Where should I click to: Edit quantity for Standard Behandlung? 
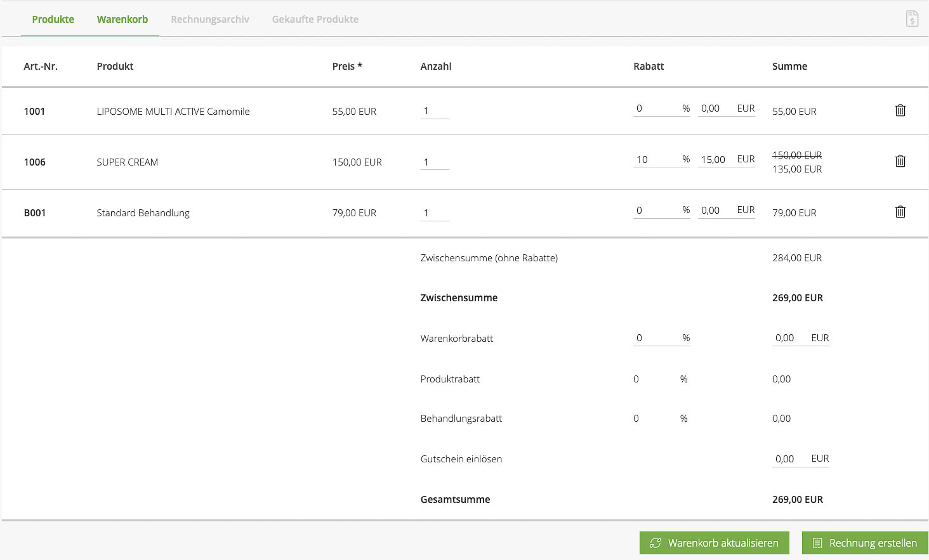coord(434,212)
